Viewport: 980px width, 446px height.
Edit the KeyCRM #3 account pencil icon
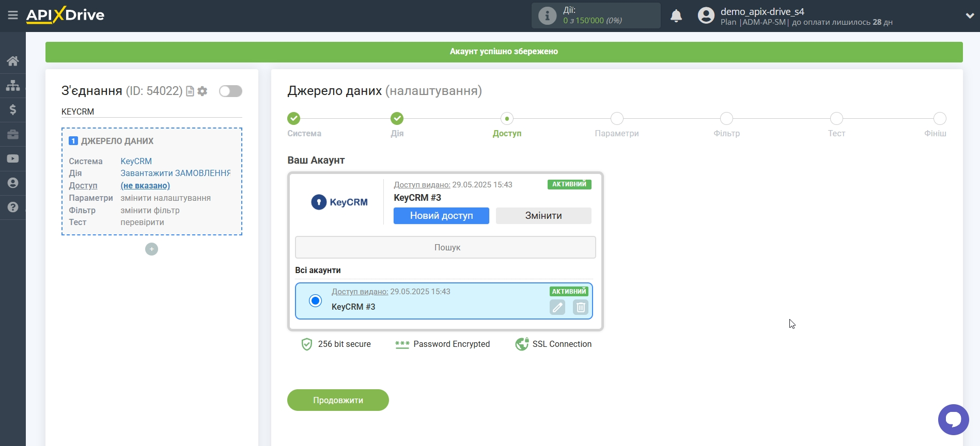pyautogui.click(x=557, y=307)
